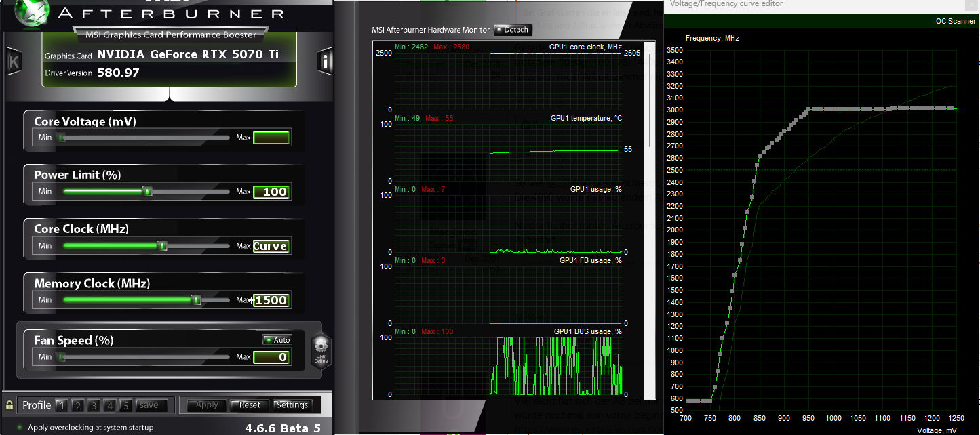Click the Memory Clock slider handle
Screen dimensions: 980x435
(196, 299)
